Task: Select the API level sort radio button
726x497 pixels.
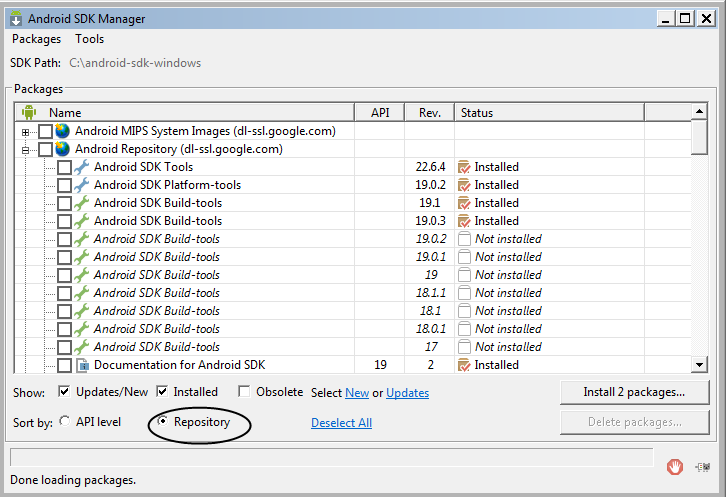Action: 65,421
